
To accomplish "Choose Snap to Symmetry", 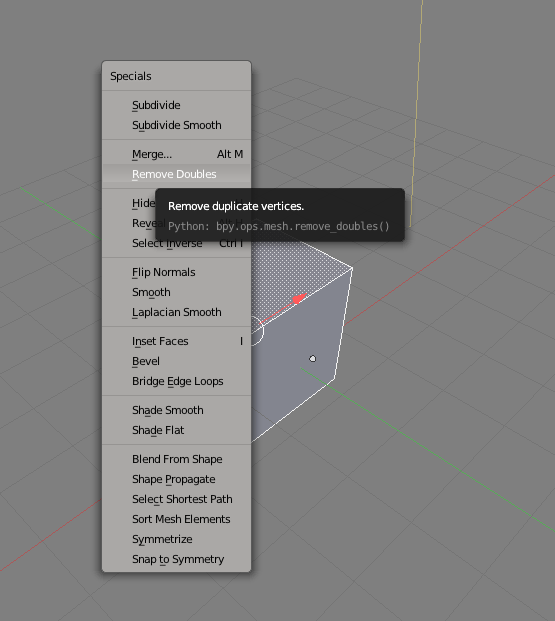I will coord(176,559).
